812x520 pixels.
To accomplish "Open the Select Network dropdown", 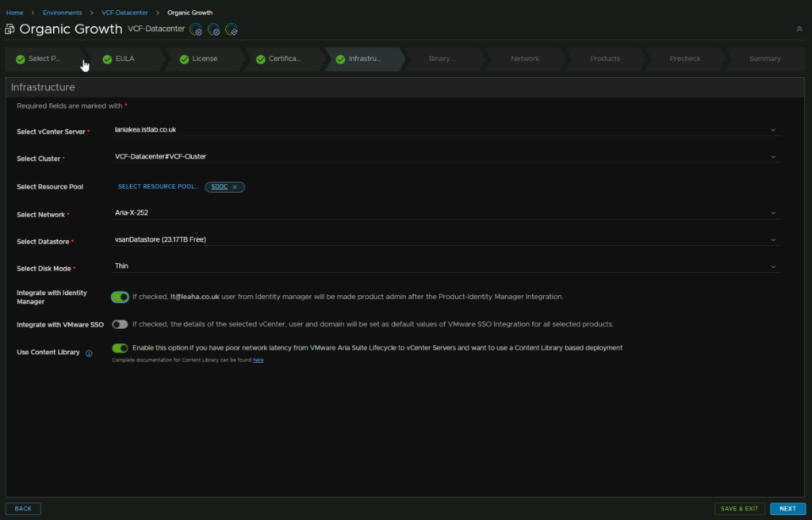I will coord(446,212).
